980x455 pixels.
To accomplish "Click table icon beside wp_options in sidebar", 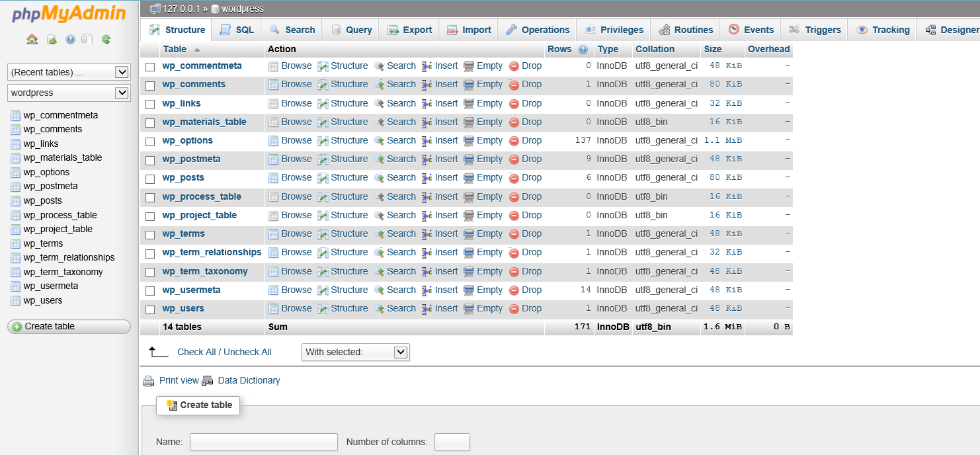I will point(16,172).
